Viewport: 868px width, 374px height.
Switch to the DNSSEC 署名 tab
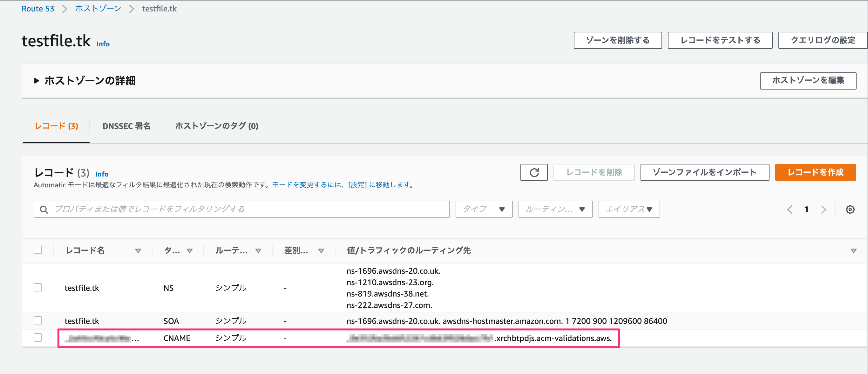[x=127, y=126]
